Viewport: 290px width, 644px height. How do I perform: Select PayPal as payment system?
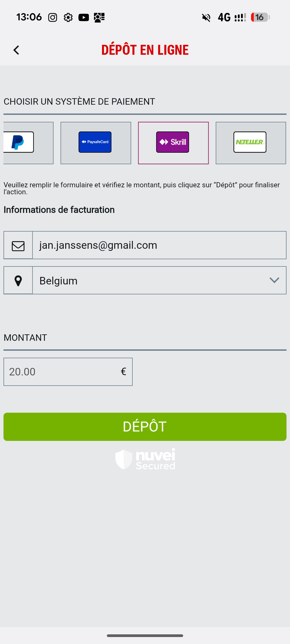click(x=28, y=143)
